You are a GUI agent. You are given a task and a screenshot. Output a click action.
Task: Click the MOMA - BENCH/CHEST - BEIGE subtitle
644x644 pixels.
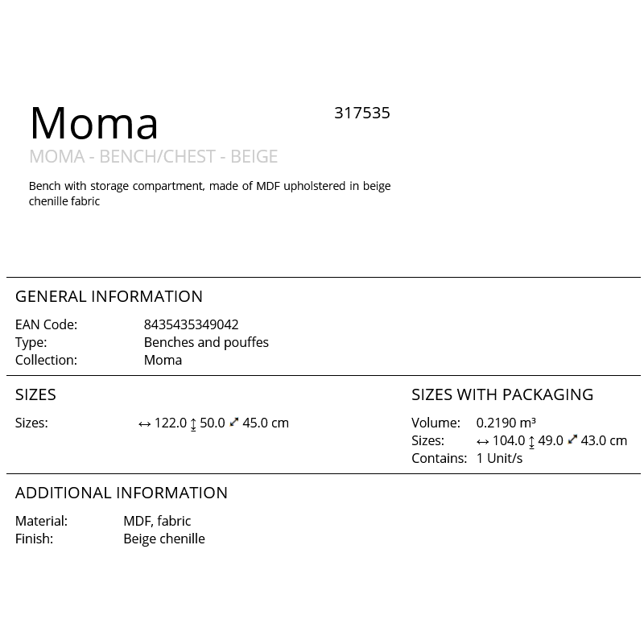[154, 156]
